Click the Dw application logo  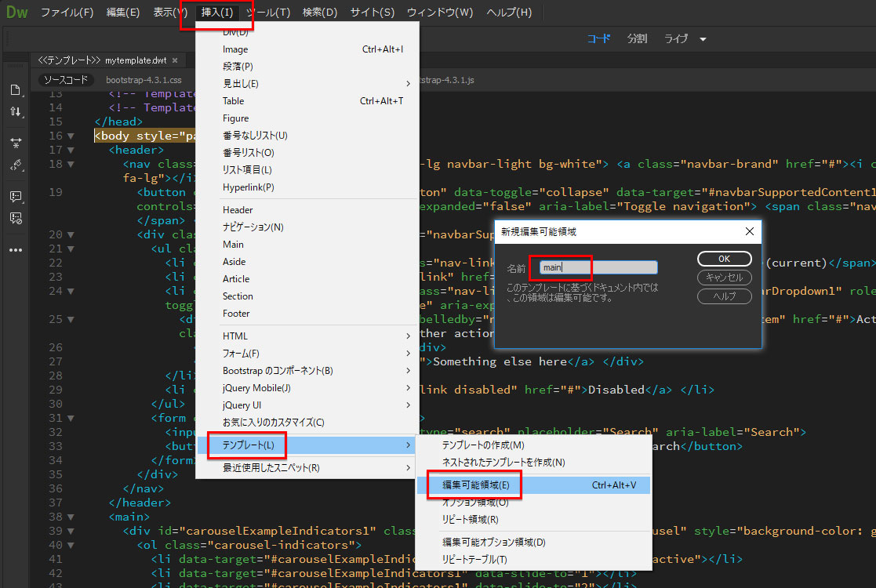pyautogui.click(x=16, y=13)
